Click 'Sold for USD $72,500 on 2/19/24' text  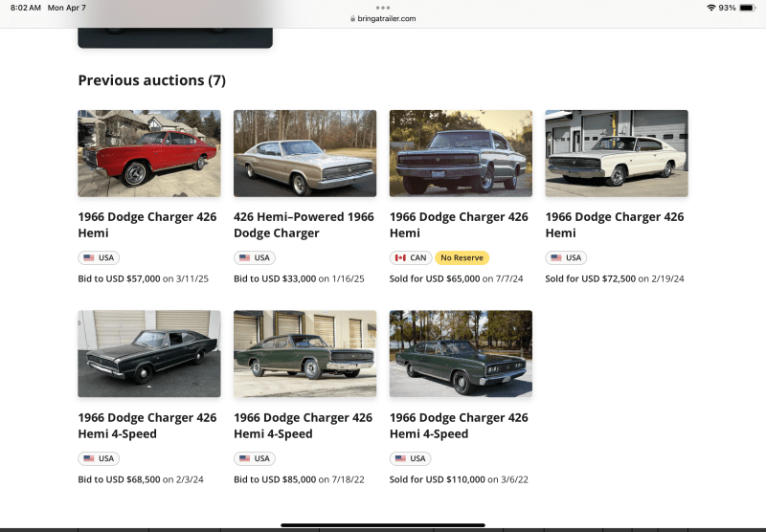click(615, 278)
